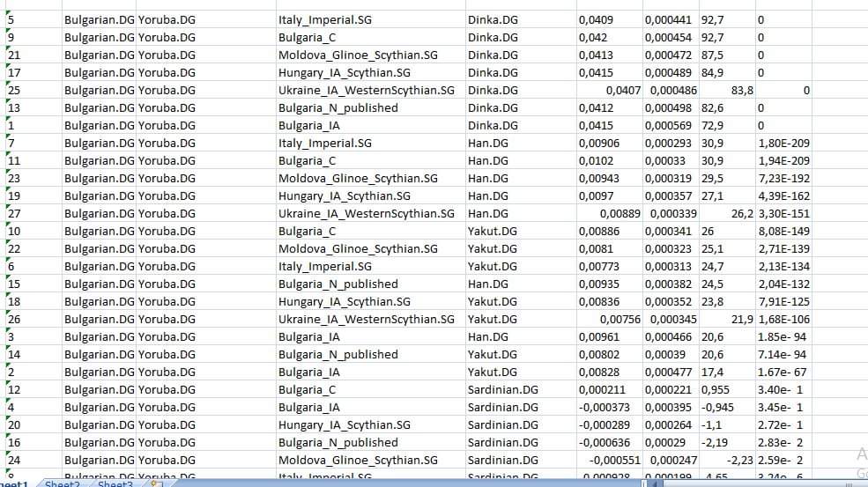Switch to the Sheet2 tab
The height and width of the screenshot is (487, 868).
click(63, 483)
